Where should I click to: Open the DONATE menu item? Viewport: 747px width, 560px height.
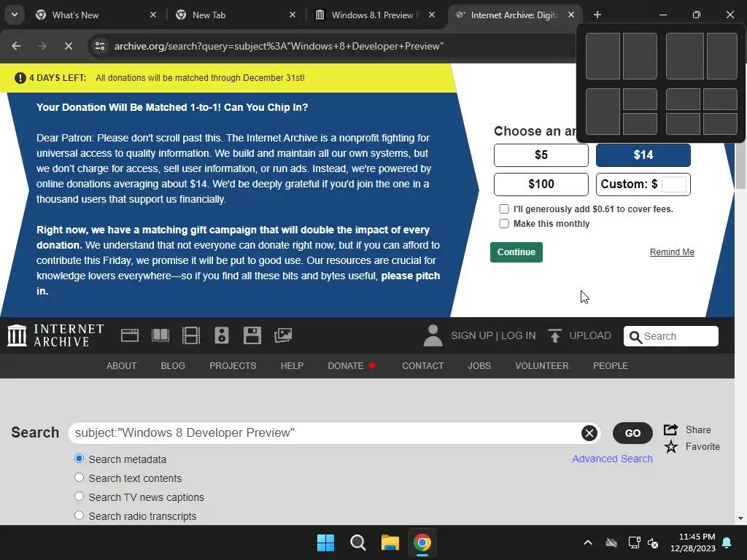pyautogui.click(x=352, y=366)
